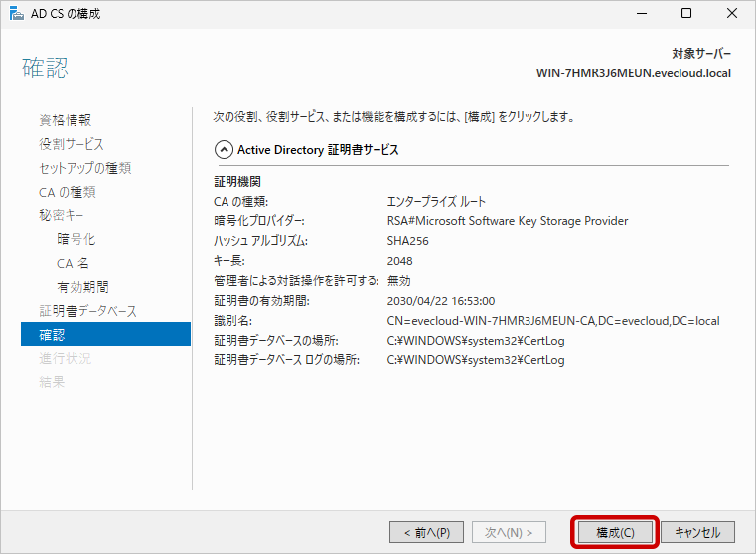Click the 暗号化プロバイダー value text

[507, 221]
